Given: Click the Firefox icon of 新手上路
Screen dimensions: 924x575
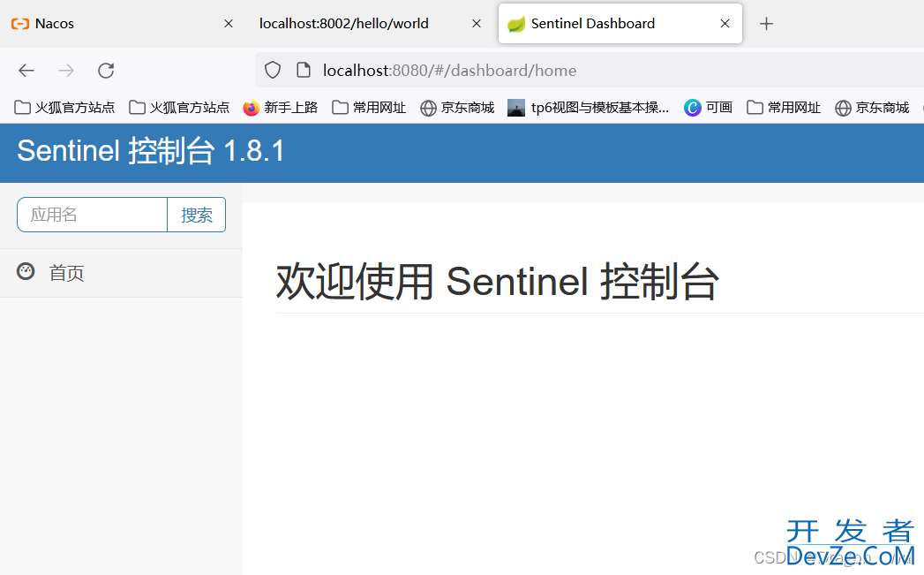Looking at the screenshot, I should point(251,108).
